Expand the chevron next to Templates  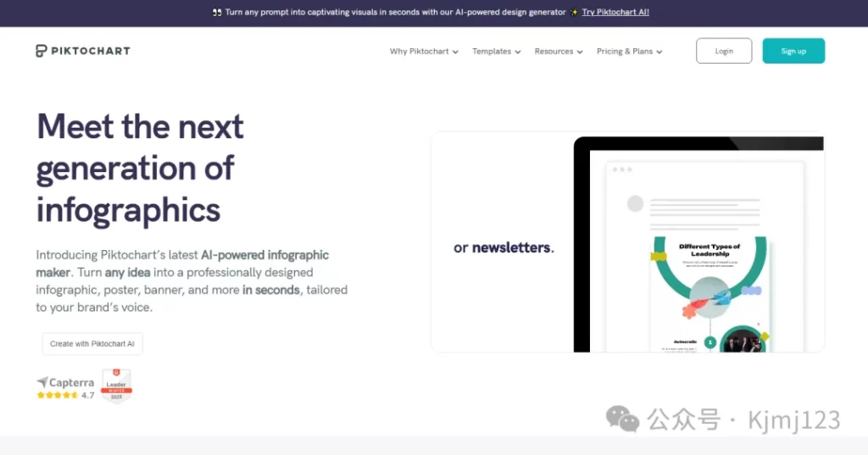coord(518,52)
